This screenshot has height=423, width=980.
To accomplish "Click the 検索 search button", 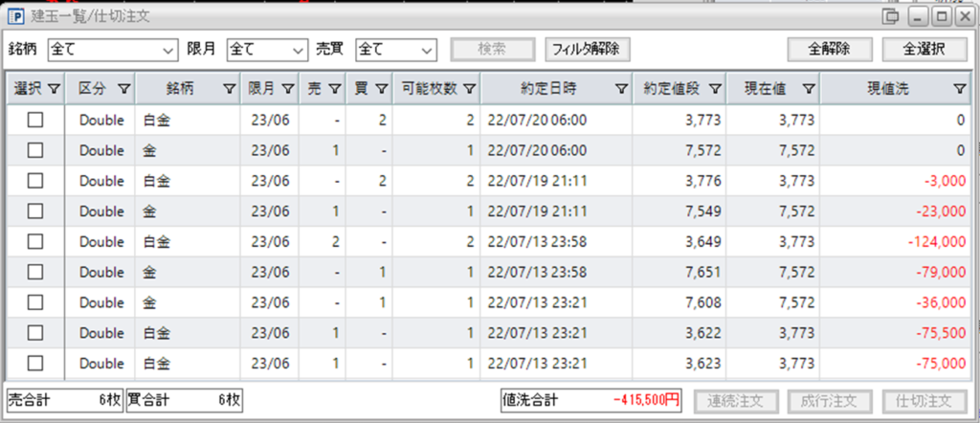I will [494, 50].
